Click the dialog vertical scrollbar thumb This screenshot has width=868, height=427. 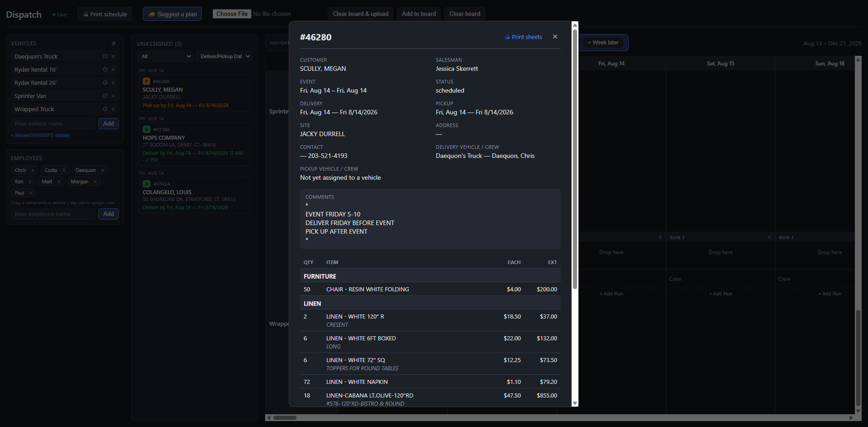[575, 159]
